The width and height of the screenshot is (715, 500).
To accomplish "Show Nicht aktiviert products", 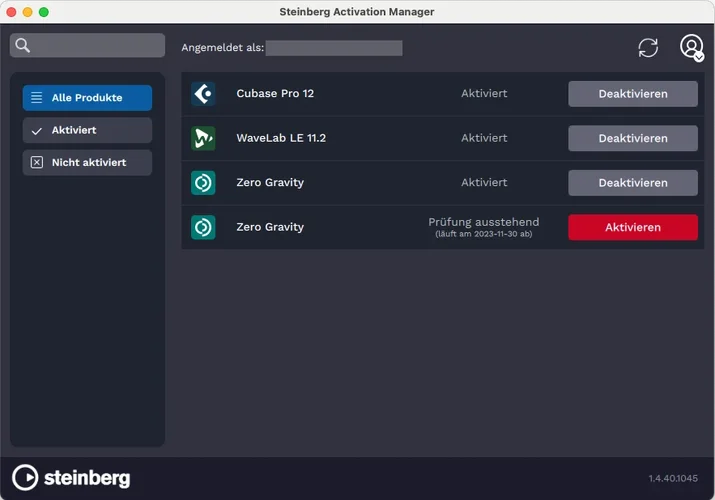I will point(88,162).
